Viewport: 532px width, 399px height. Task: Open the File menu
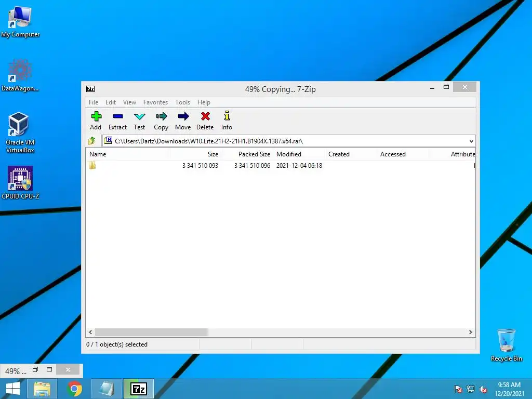click(x=94, y=102)
